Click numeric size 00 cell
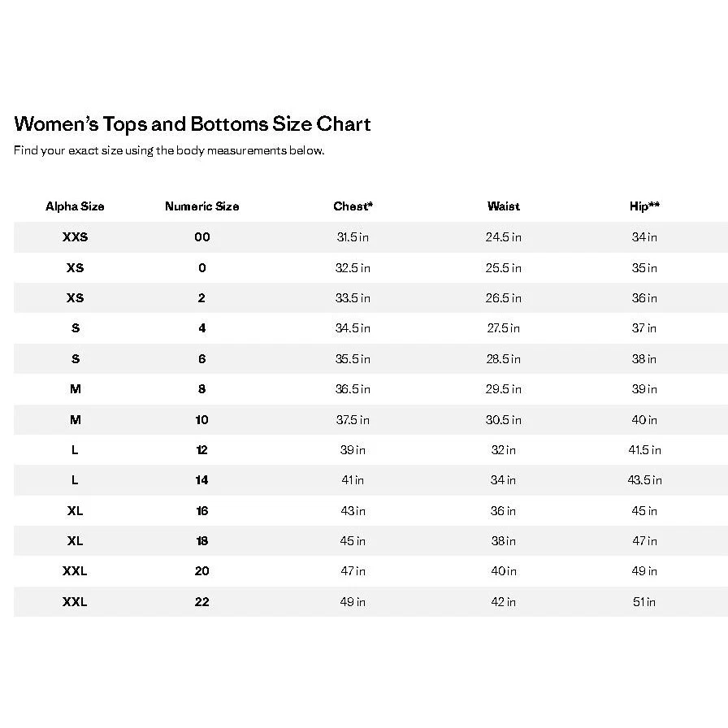The width and height of the screenshot is (728, 728). tap(201, 237)
